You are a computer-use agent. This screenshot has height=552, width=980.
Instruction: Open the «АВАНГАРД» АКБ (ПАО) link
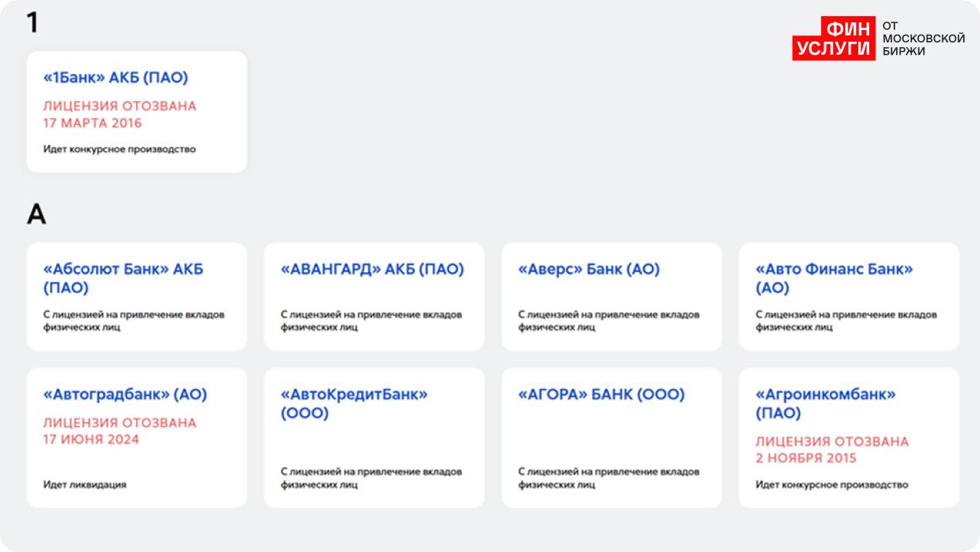(x=372, y=270)
